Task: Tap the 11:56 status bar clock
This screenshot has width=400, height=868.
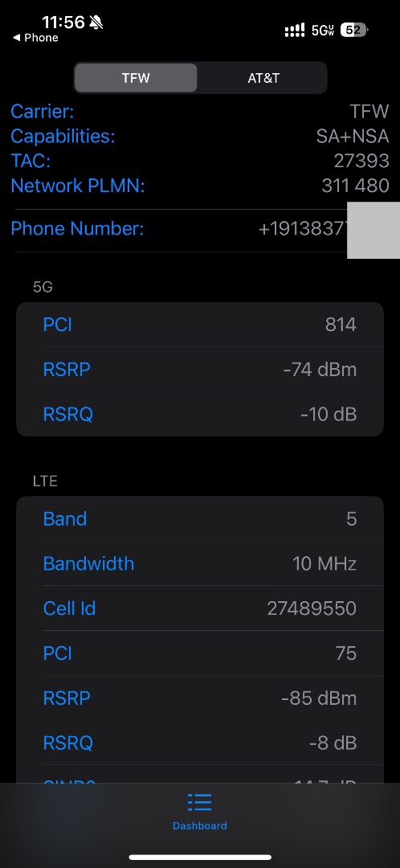Action: click(x=63, y=23)
